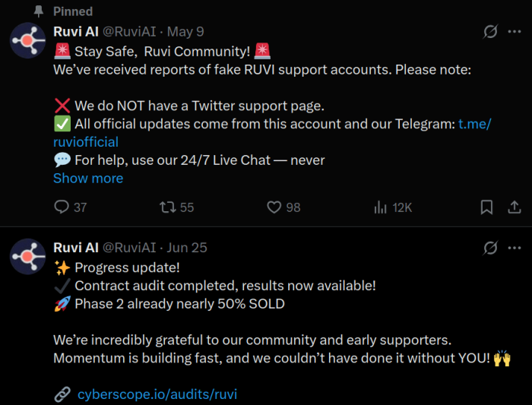
Task: Open the Jun 25 post timestamp
Action: (x=187, y=248)
